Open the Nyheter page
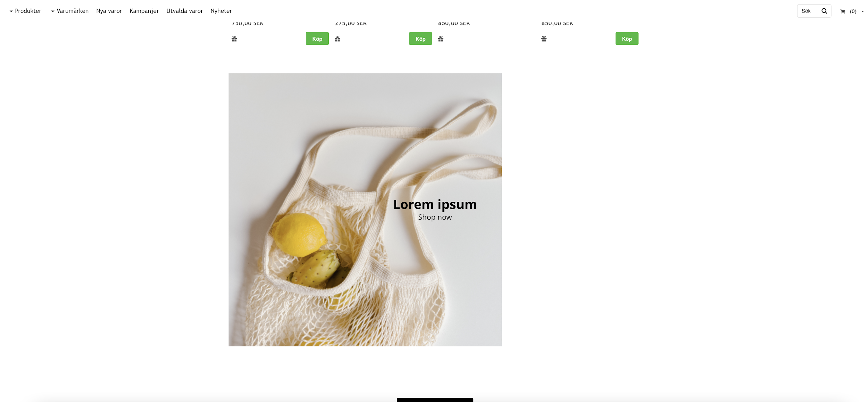The width and height of the screenshot is (868, 402). point(221,11)
